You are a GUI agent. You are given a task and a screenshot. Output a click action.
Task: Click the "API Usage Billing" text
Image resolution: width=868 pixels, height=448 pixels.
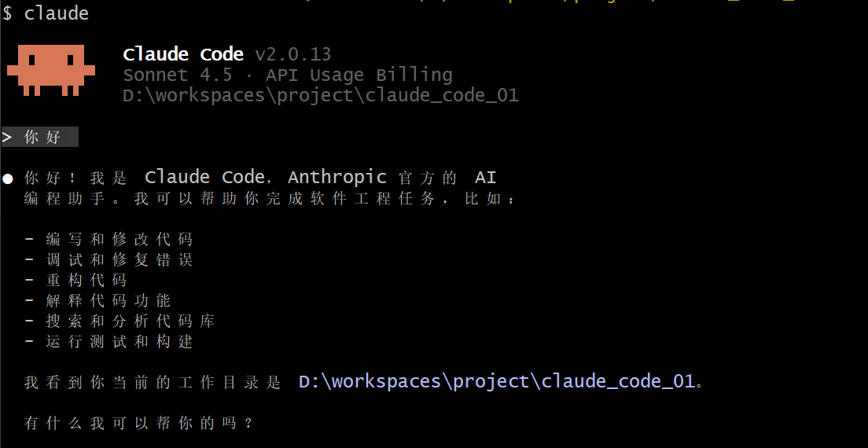tap(359, 75)
